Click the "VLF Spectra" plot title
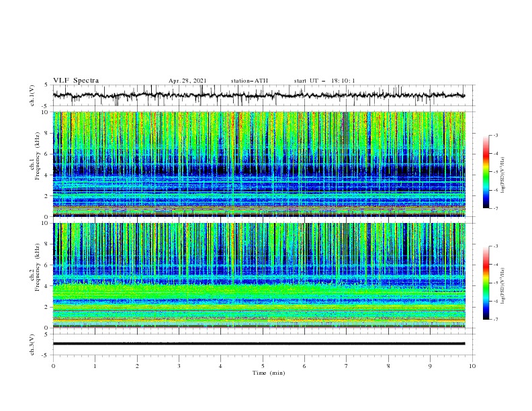The width and height of the screenshot is (532, 411). coord(76,81)
